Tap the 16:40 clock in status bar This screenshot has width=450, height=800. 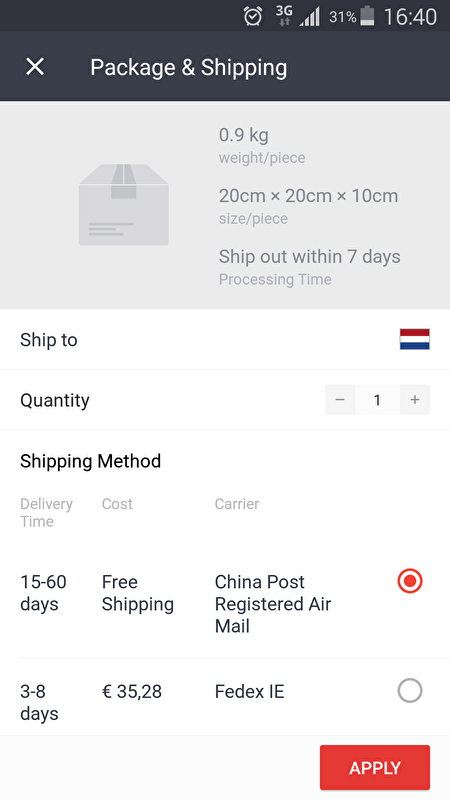click(410, 17)
